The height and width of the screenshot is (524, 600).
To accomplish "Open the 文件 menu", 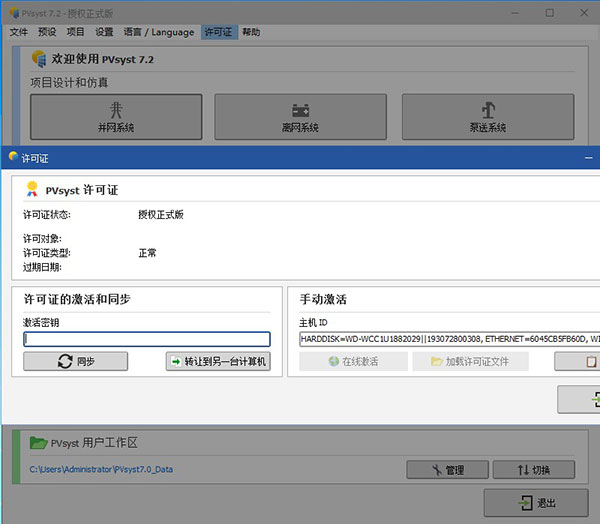I will 19,32.
